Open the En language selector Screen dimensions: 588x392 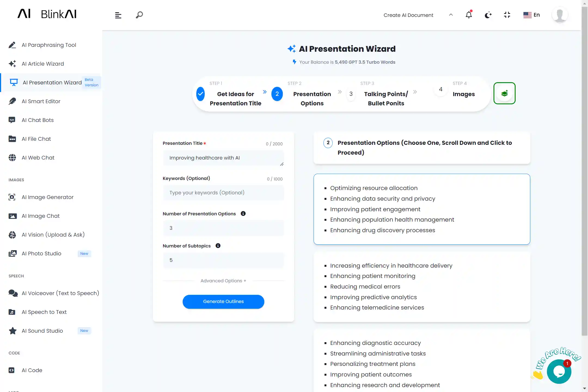[531, 15]
